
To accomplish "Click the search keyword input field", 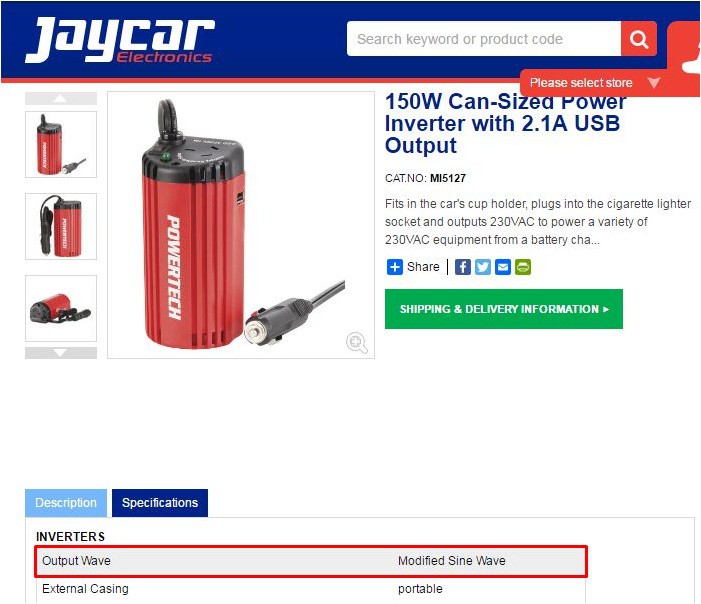I will pos(484,39).
